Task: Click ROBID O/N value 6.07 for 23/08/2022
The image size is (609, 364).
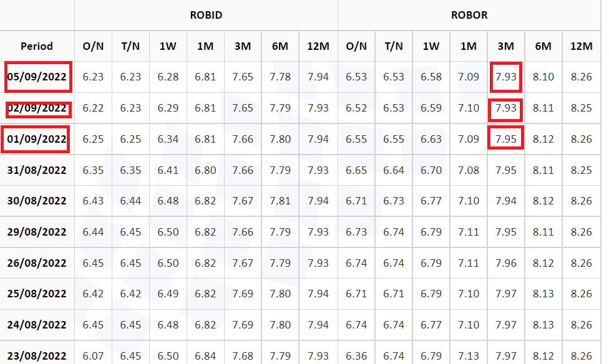Action: 93,355
